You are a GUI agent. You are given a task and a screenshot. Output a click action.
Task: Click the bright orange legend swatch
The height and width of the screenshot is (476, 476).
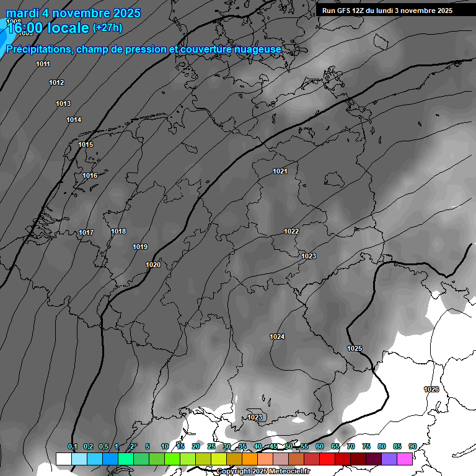[x=250, y=459]
